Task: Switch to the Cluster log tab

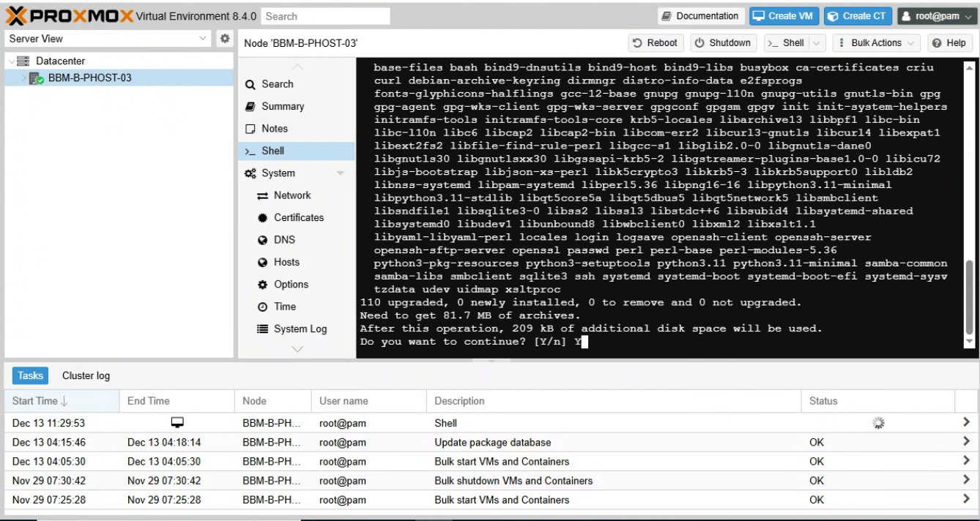Action: [86, 375]
